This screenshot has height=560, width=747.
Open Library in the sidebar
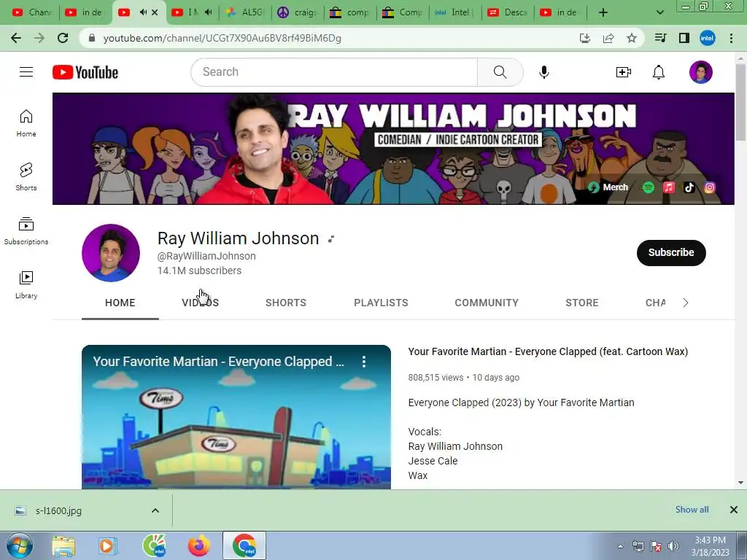(26, 285)
